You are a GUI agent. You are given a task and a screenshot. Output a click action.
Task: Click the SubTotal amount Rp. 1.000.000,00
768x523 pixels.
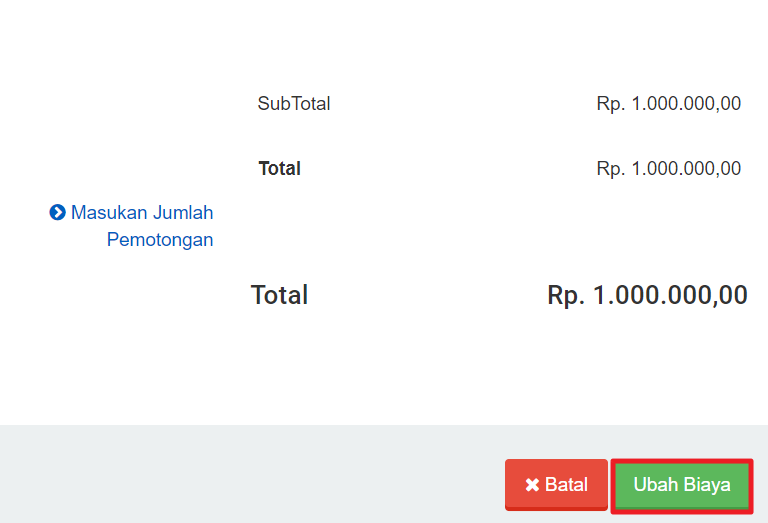[x=669, y=104]
